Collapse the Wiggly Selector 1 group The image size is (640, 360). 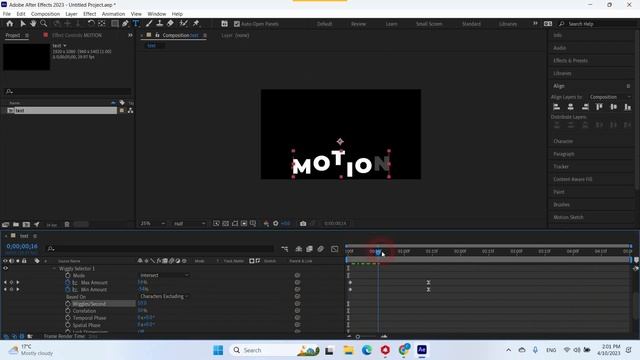coord(54,269)
